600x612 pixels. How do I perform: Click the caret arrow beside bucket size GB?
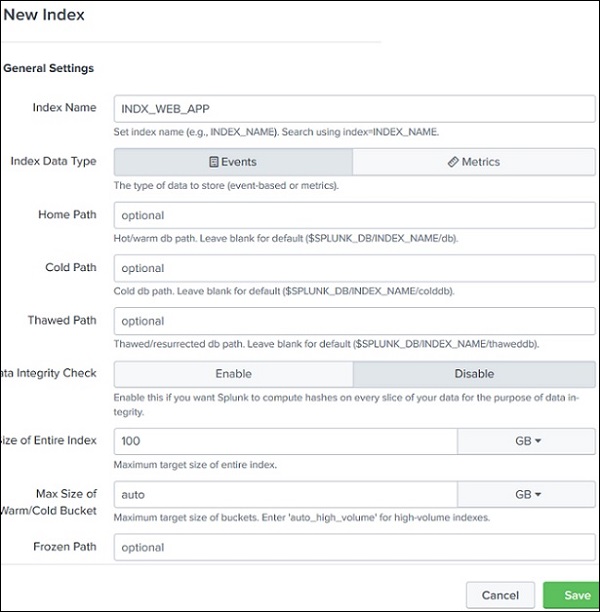(x=537, y=494)
